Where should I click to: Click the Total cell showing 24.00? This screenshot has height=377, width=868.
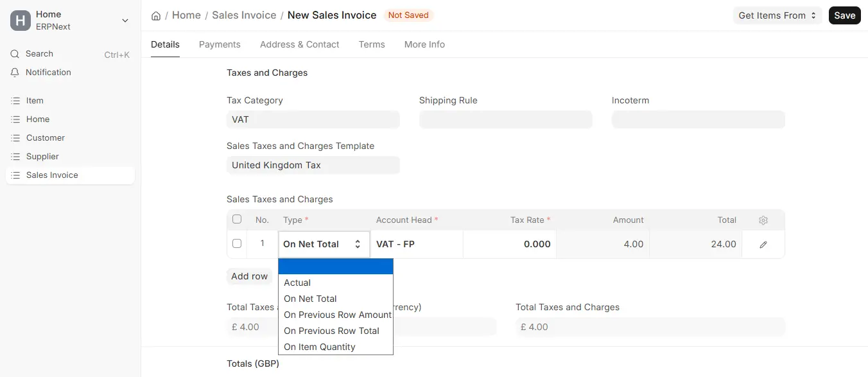[x=695, y=244]
